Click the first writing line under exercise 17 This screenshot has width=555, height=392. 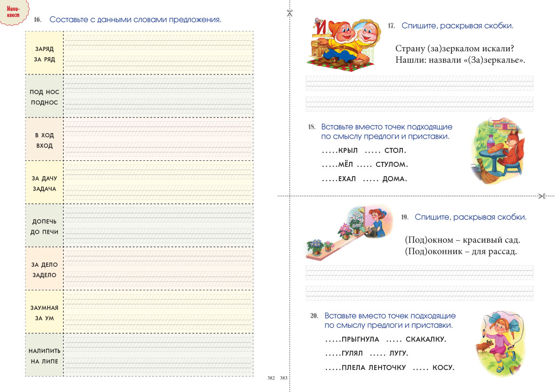point(419,84)
